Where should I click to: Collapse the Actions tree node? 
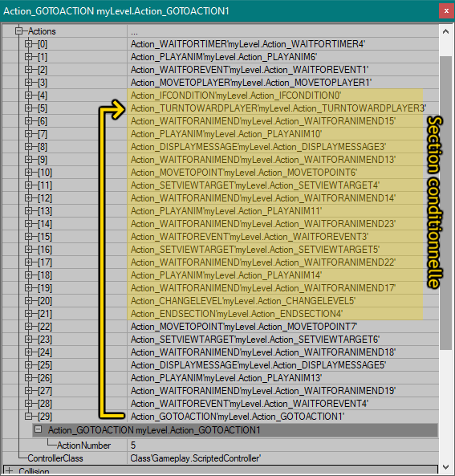click(18, 31)
